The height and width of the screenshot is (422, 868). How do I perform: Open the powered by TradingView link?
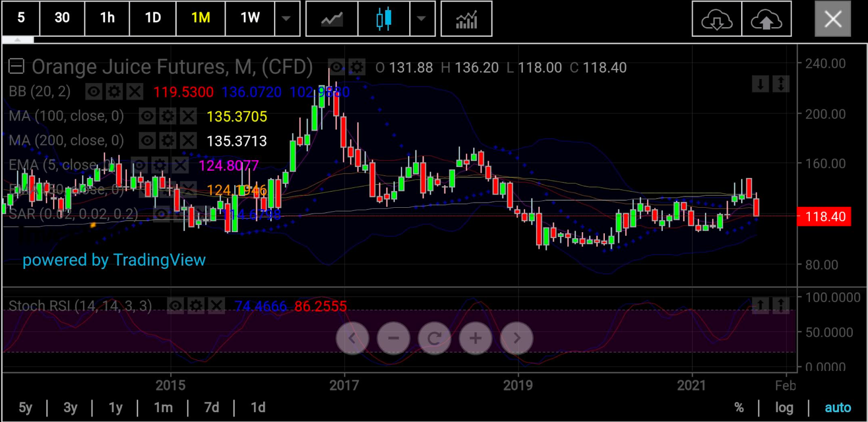(x=114, y=260)
